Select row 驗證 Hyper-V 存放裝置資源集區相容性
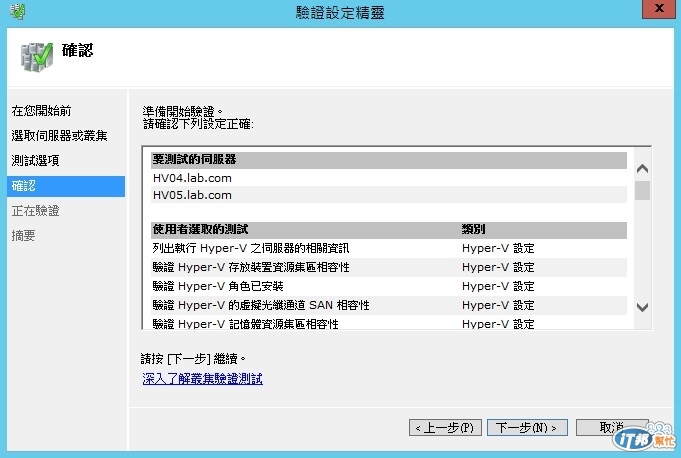 pos(389,267)
